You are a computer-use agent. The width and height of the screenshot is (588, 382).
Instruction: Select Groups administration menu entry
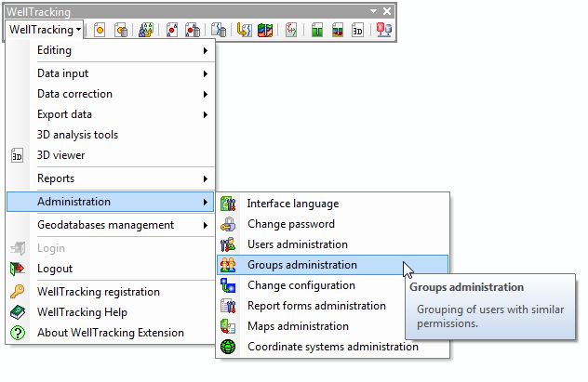pos(332,265)
